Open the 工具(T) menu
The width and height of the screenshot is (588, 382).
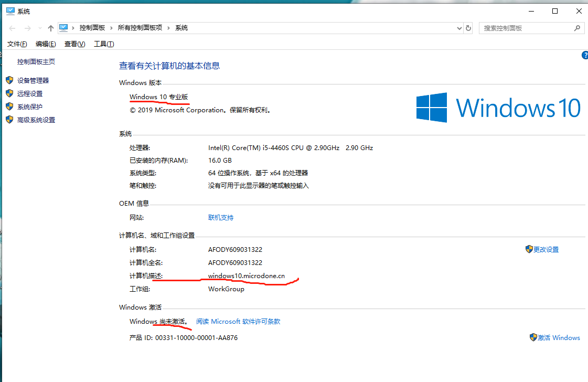[x=104, y=44]
